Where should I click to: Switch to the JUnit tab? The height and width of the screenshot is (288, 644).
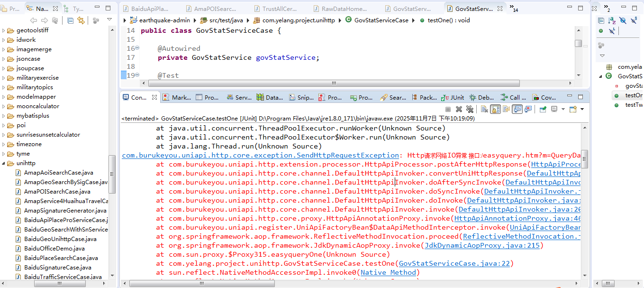tap(453, 98)
